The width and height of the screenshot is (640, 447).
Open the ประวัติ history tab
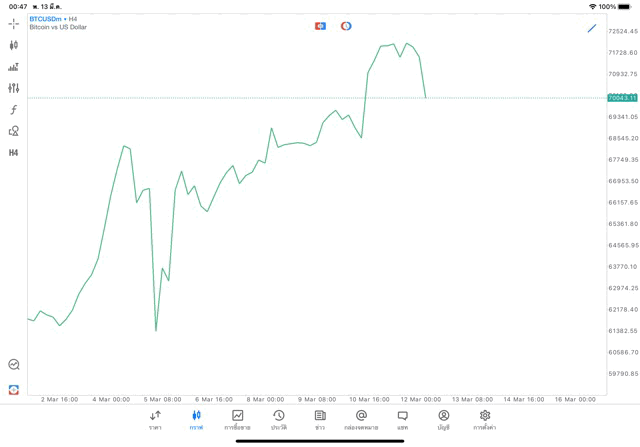[x=279, y=420]
